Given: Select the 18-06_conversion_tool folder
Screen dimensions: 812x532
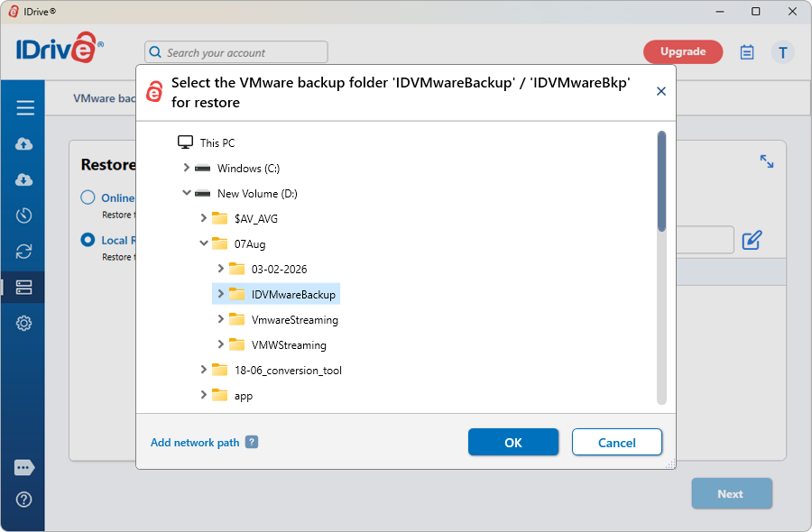Looking at the screenshot, I should [x=277, y=371].
